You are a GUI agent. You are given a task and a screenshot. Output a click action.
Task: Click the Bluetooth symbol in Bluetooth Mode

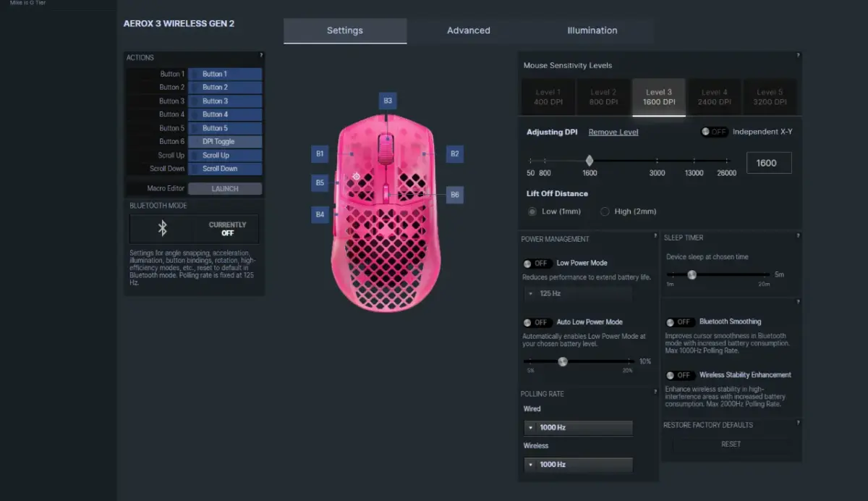click(163, 229)
